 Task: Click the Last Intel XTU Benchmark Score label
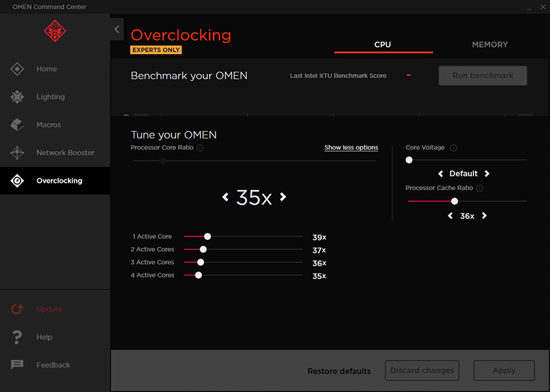[338, 75]
